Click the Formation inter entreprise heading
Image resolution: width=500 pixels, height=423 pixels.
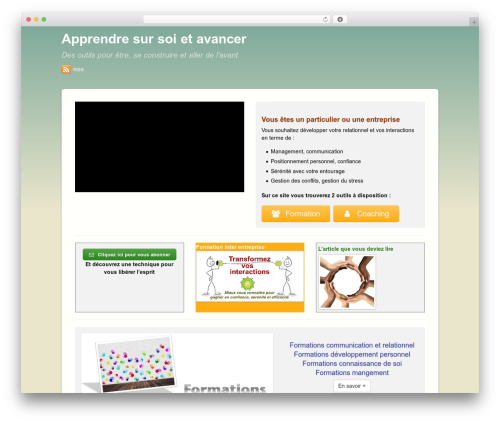[x=230, y=247]
